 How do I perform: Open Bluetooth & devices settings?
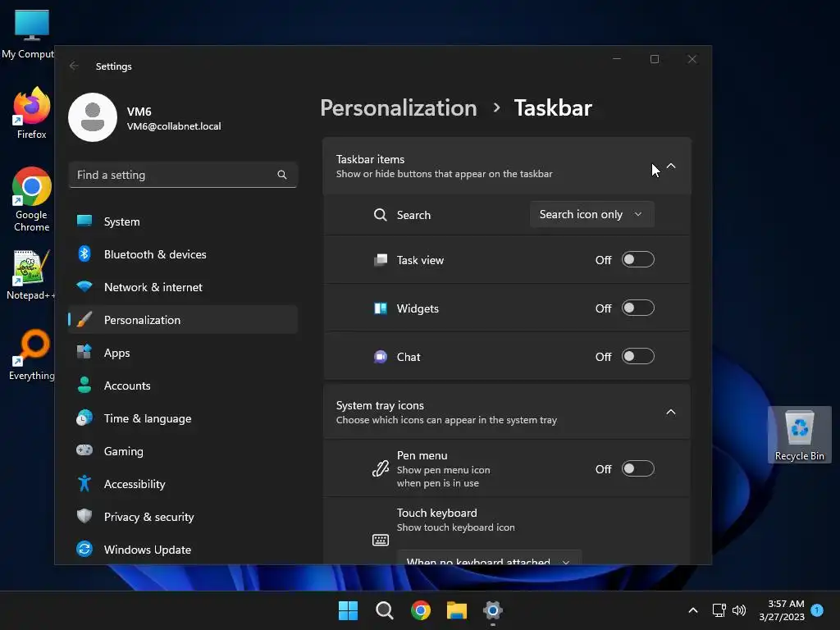coord(182,254)
